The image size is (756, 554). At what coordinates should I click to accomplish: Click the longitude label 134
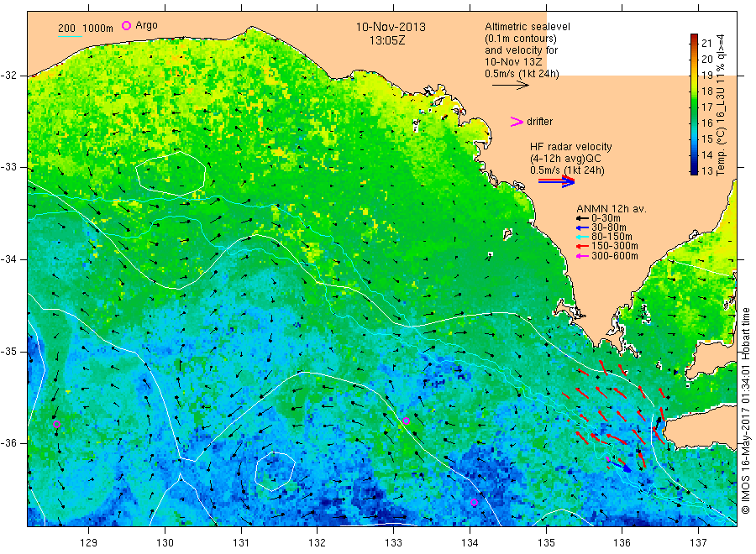(470, 543)
